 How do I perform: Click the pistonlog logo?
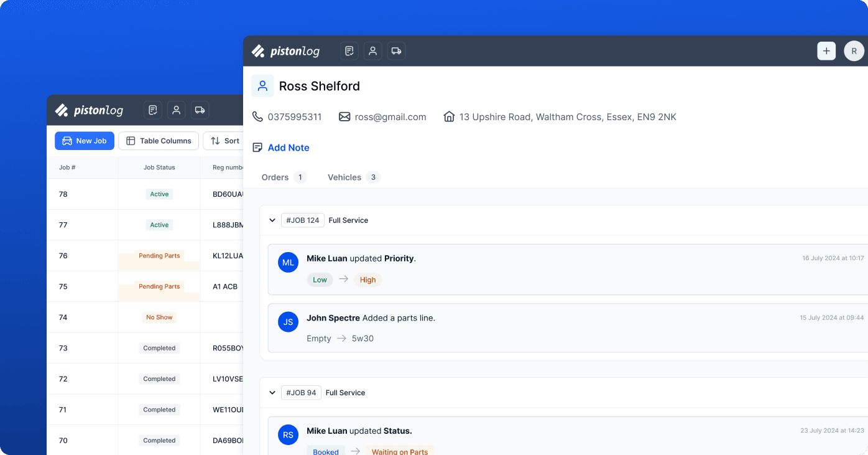pyautogui.click(x=285, y=50)
